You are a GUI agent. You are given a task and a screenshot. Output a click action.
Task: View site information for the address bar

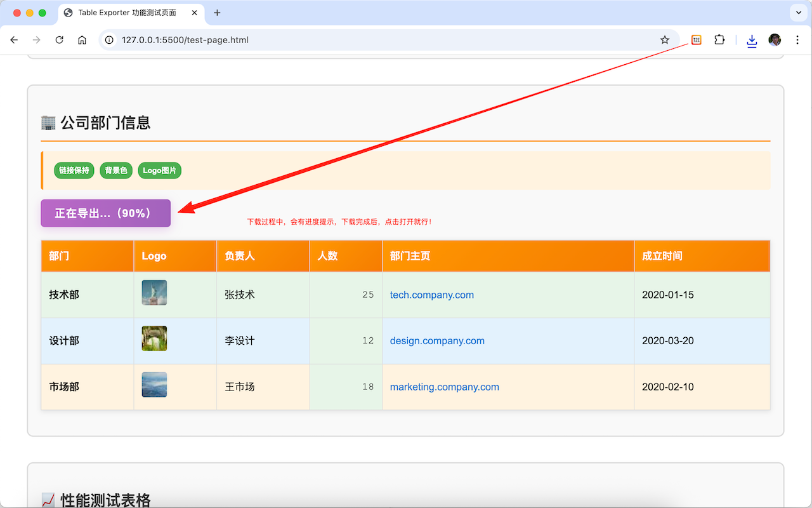pyautogui.click(x=109, y=40)
